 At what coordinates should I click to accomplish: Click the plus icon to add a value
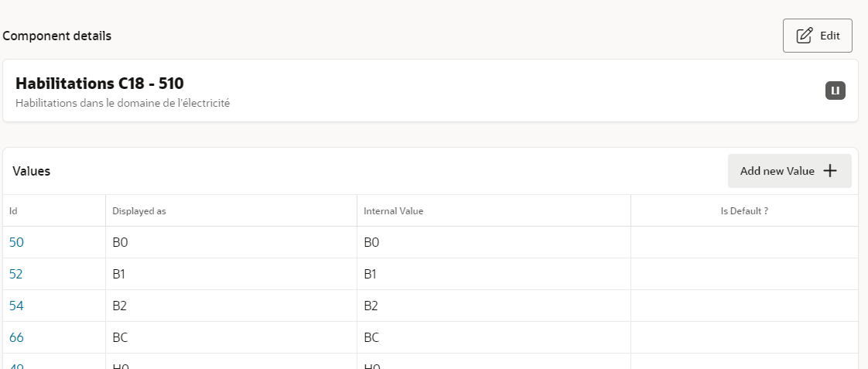point(830,171)
